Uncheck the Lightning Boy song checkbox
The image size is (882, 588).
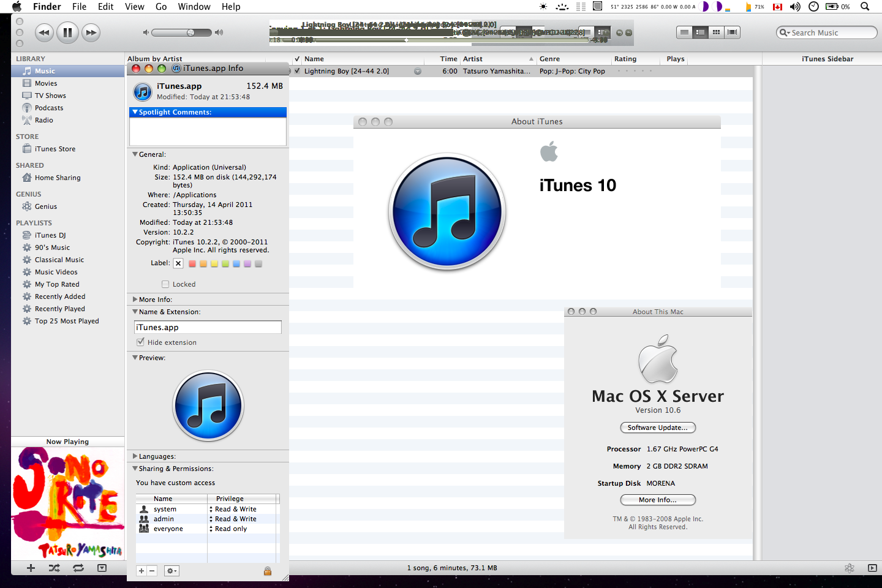tap(298, 71)
